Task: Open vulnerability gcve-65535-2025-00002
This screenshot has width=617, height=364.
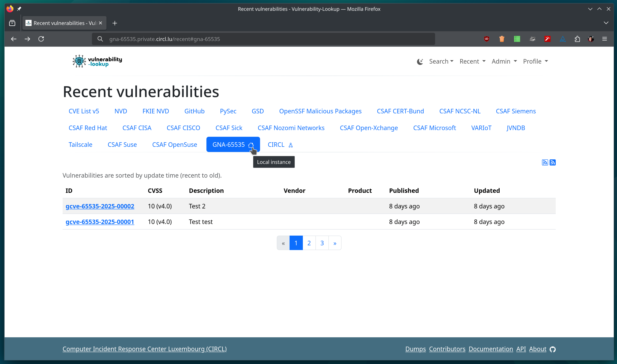Action: click(100, 206)
